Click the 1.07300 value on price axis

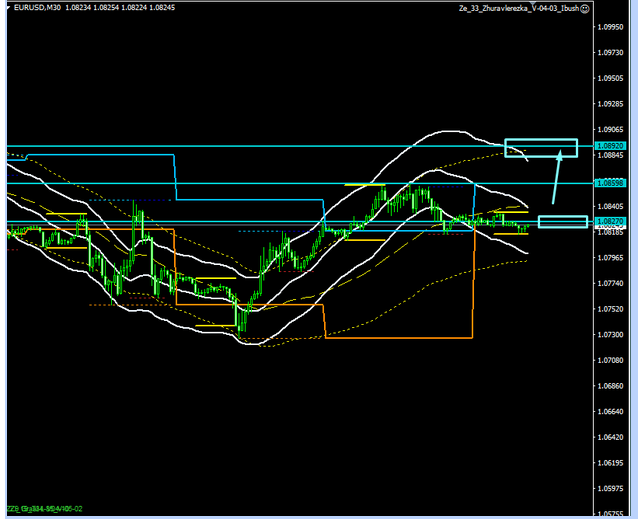[609, 361]
